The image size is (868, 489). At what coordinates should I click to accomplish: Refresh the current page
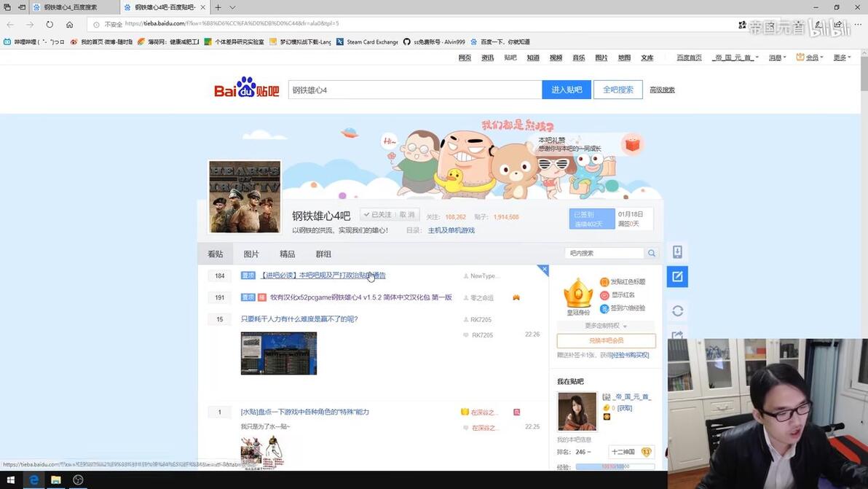point(50,24)
